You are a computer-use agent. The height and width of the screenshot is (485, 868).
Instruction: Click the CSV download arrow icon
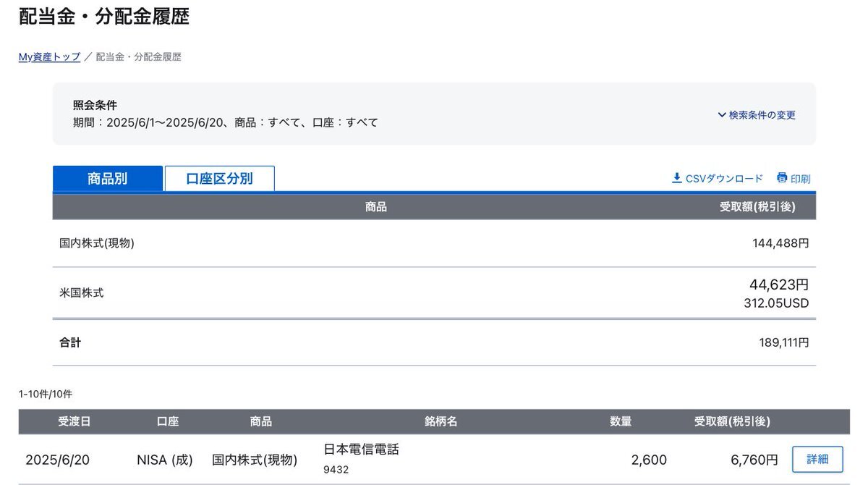(x=677, y=178)
